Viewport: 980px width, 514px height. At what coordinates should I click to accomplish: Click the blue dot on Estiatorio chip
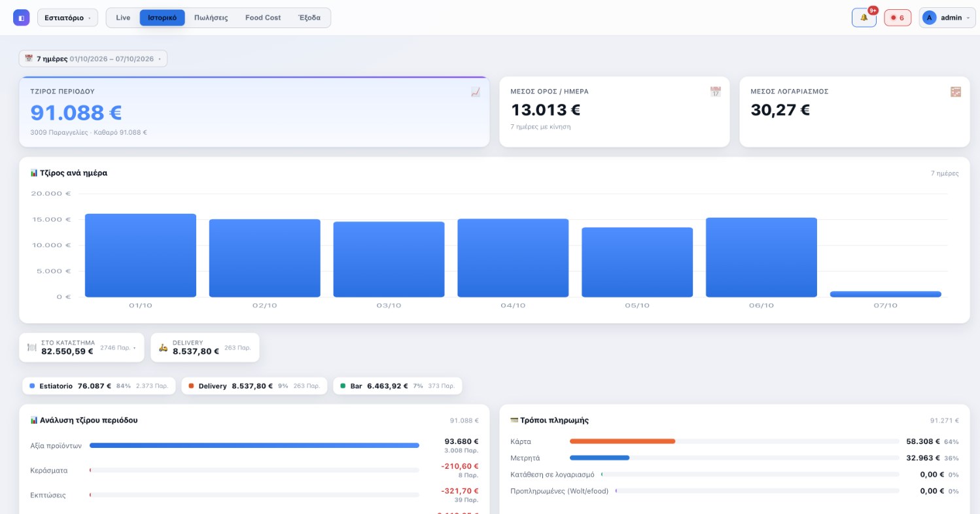click(33, 386)
